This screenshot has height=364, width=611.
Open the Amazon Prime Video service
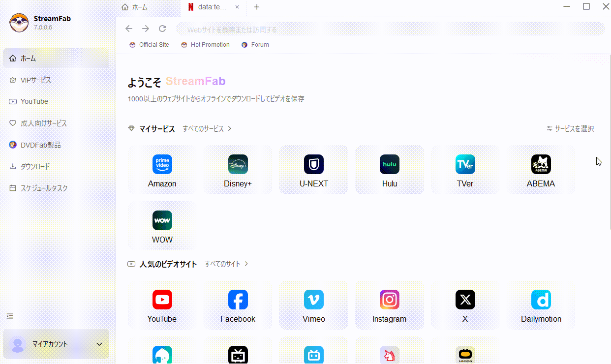162,169
